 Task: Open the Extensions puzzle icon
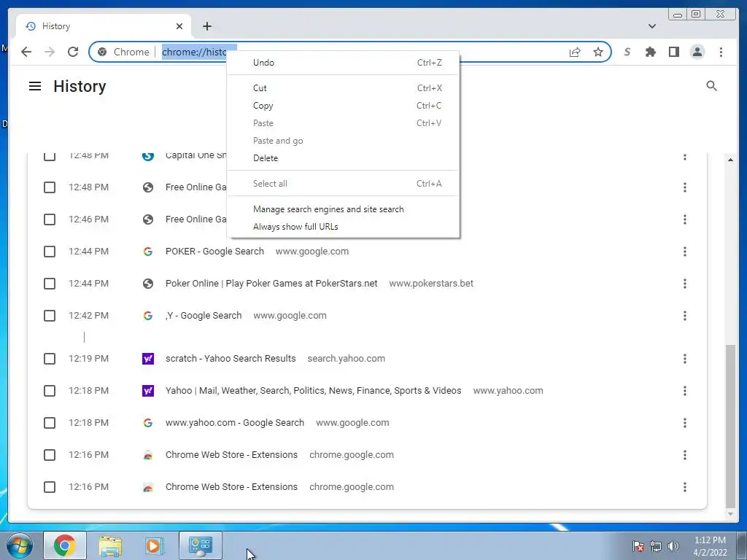[650, 52]
